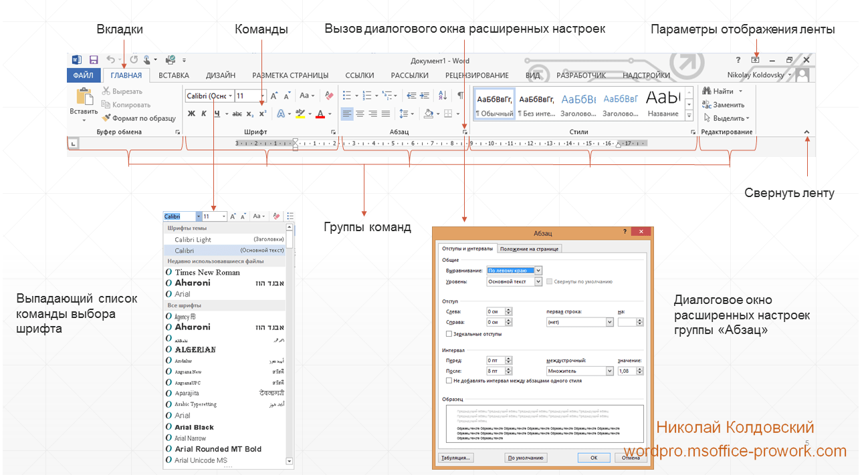This screenshot has width=868, height=475.
Task: Click the 'После' spacing stepper arrows
Action: (x=509, y=371)
